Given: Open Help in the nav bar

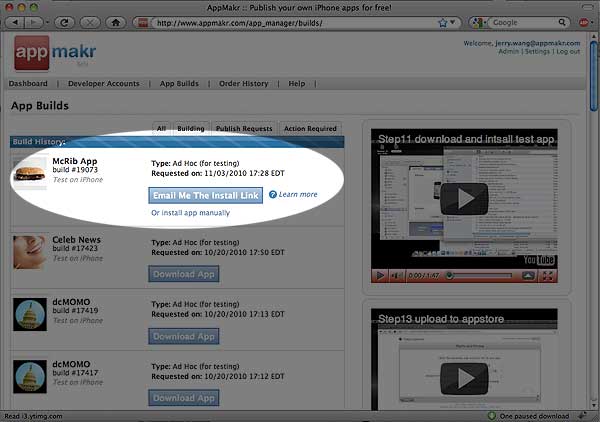Looking at the screenshot, I should click(297, 83).
